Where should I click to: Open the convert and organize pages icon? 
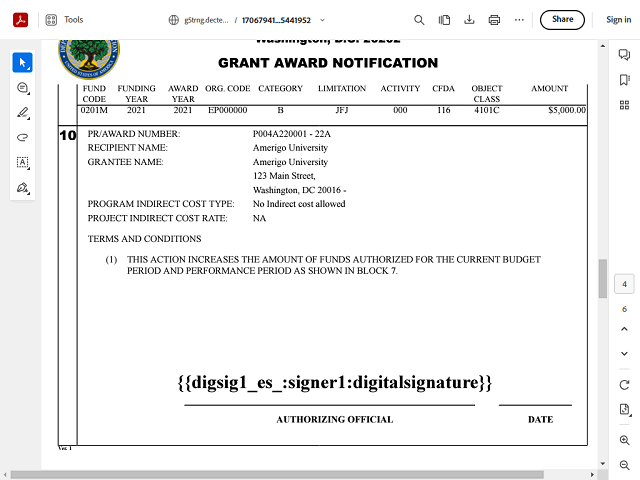(444, 20)
